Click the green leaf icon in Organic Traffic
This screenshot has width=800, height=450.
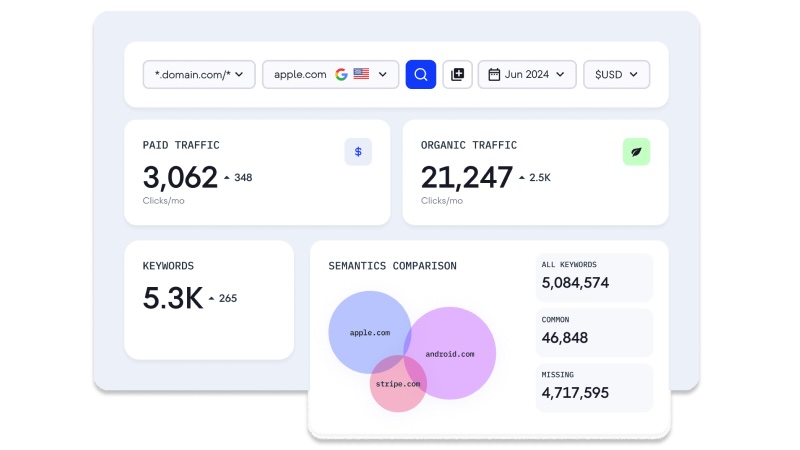click(636, 152)
